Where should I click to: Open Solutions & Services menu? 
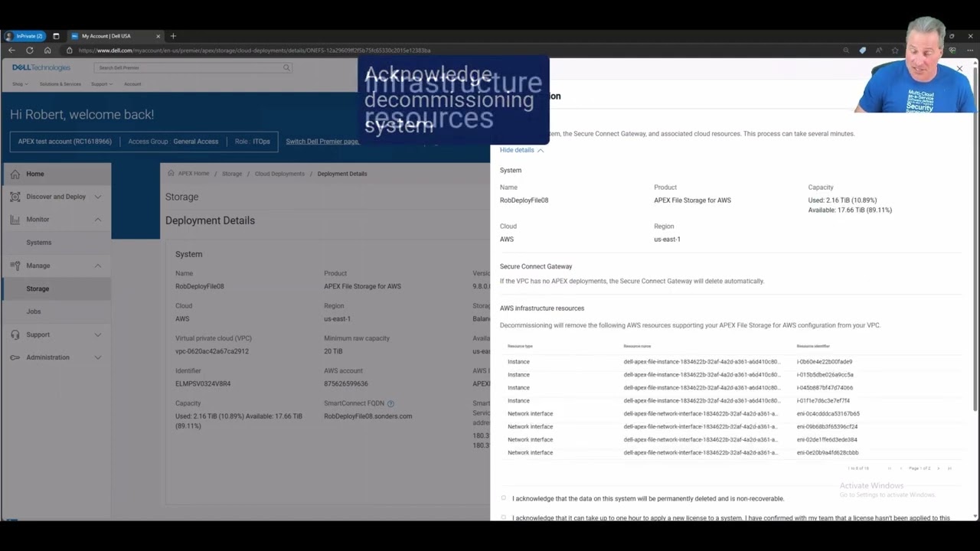coord(60,84)
